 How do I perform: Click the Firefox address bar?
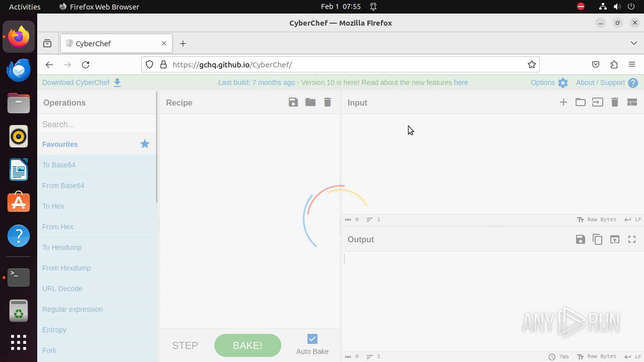(x=341, y=64)
